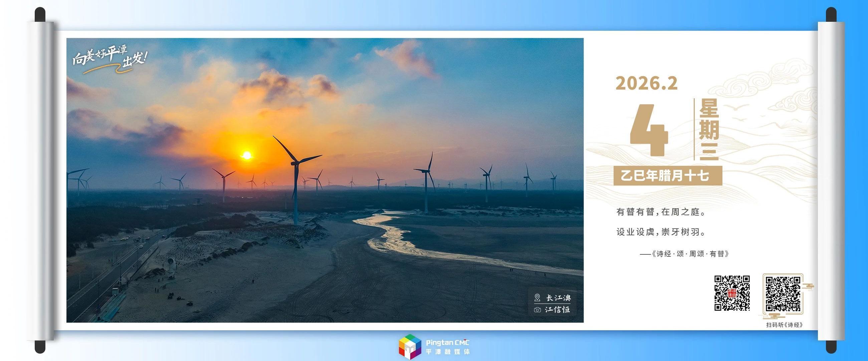Viewport: 868px width, 361px height.
Task: Click the setting sun in the photo
Action: [x=247, y=155]
